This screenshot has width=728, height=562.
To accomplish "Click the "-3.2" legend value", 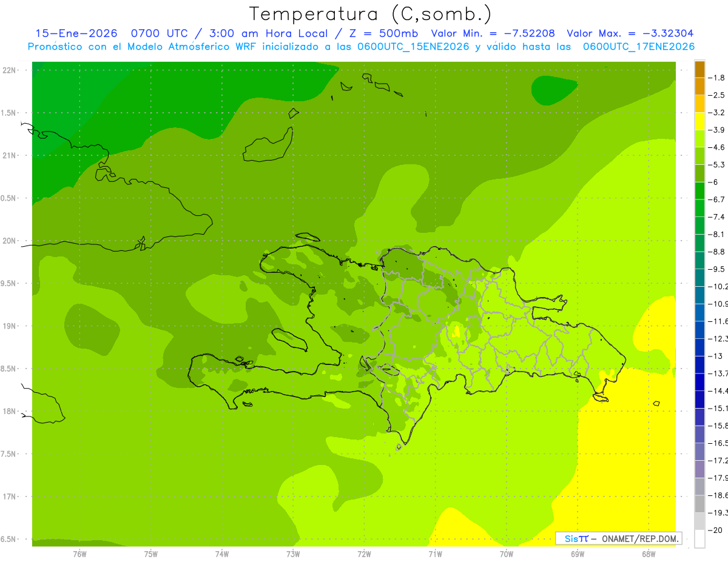I will pyautogui.click(x=717, y=113).
